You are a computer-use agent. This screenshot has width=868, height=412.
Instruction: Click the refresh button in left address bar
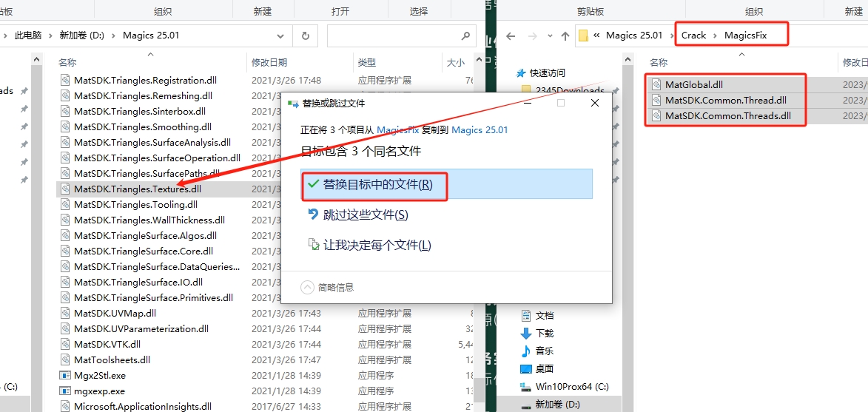(x=305, y=36)
